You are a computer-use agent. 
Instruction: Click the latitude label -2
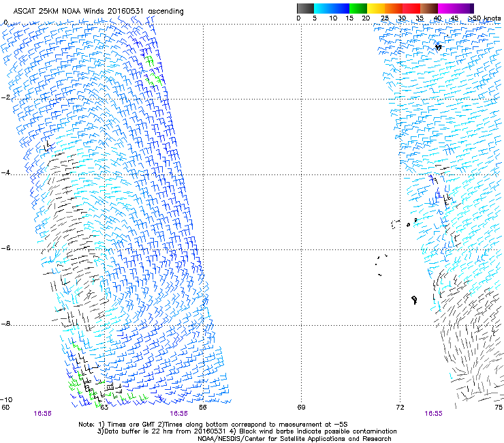tap(5, 97)
